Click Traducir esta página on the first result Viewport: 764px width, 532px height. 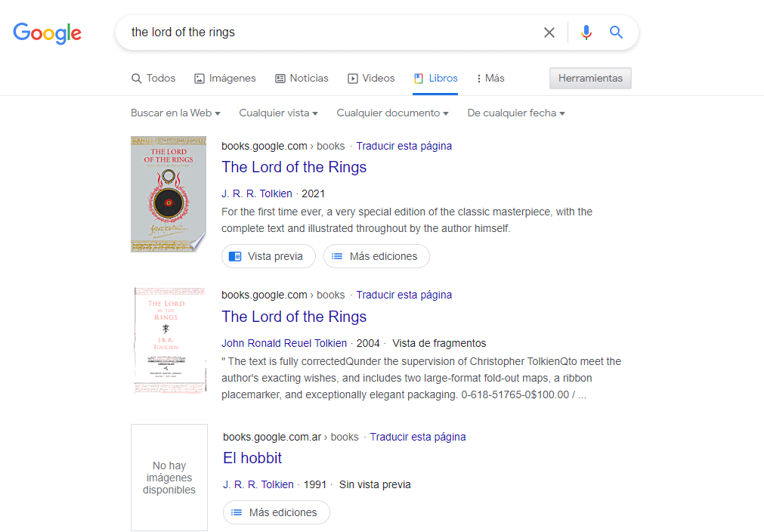point(404,145)
